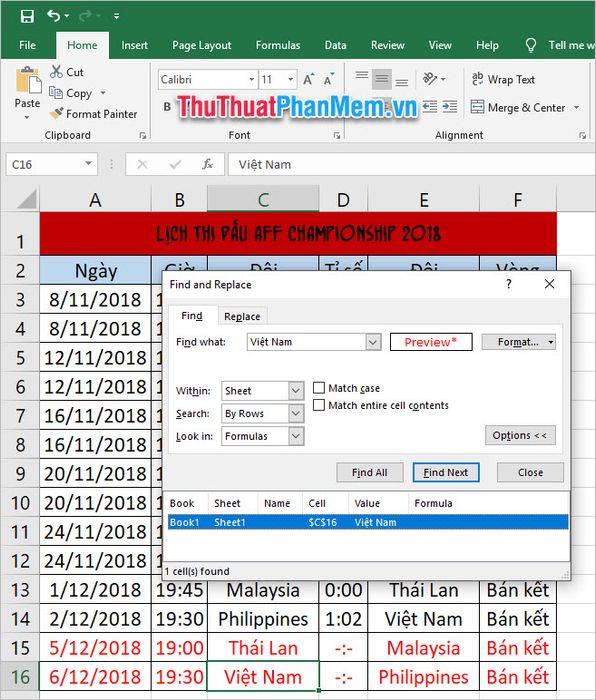The image size is (596, 700).
Task: Switch to the Data tab
Action: (335, 45)
